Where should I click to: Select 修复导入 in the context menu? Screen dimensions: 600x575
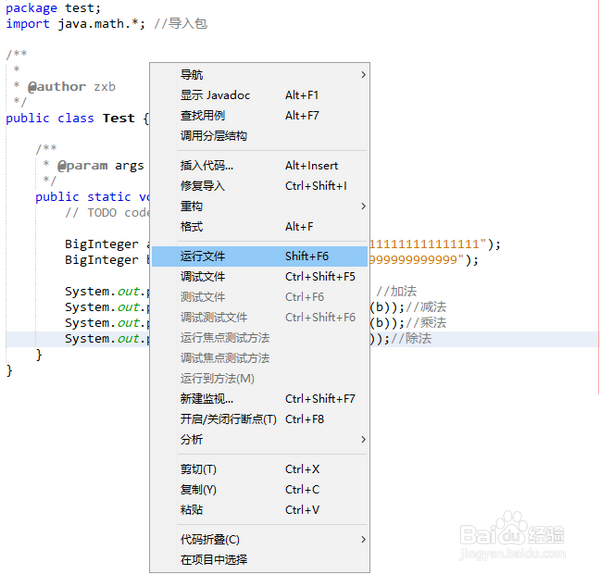coord(260,186)
